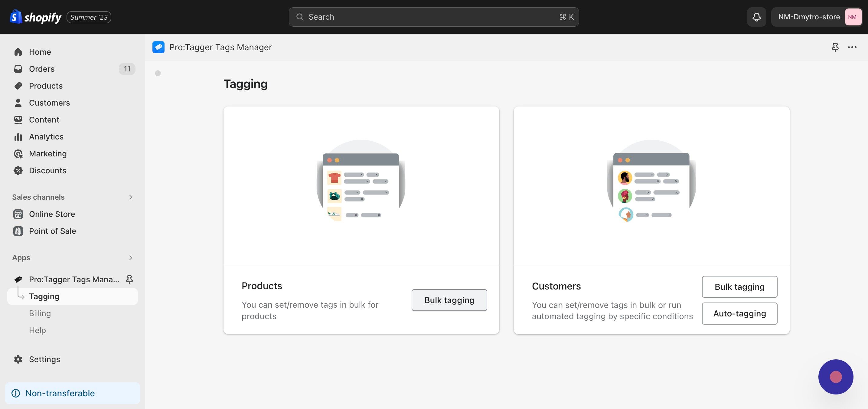This screenshot has width=868, height=409.
Task: Click the Orders count badge 11
Action: 127,69
